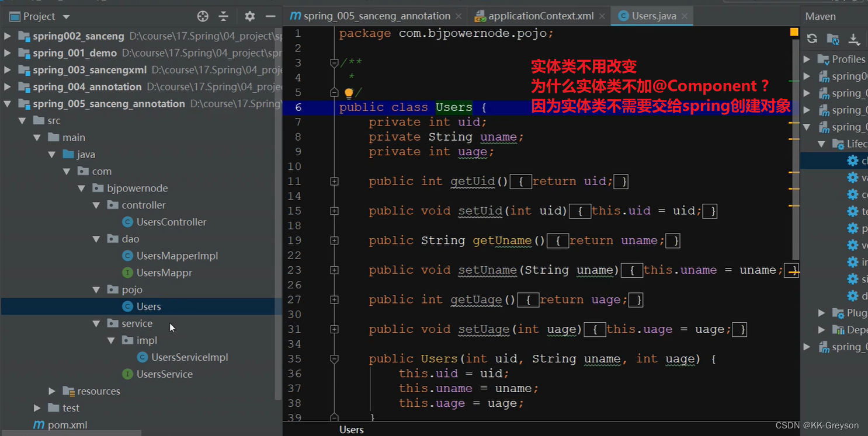Expand spring002_sanceng project
Viewport: 868px width, 436px height.
click(8, 36)
